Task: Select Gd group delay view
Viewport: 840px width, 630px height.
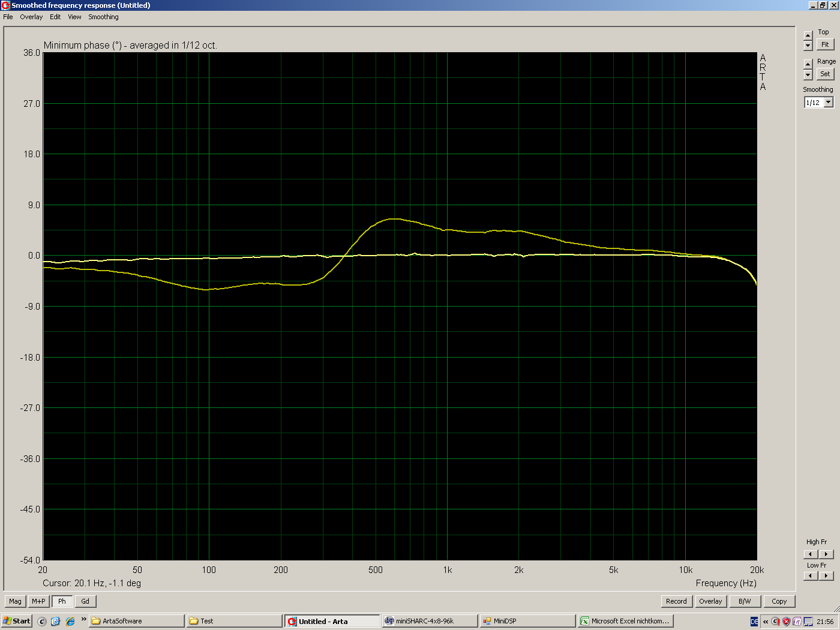Action: (85, 601)
